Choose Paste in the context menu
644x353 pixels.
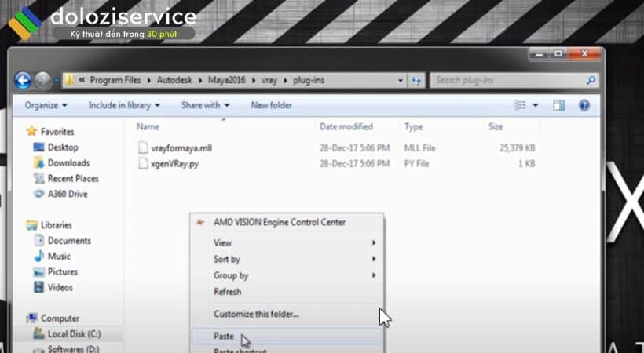[x=287, y=337]
